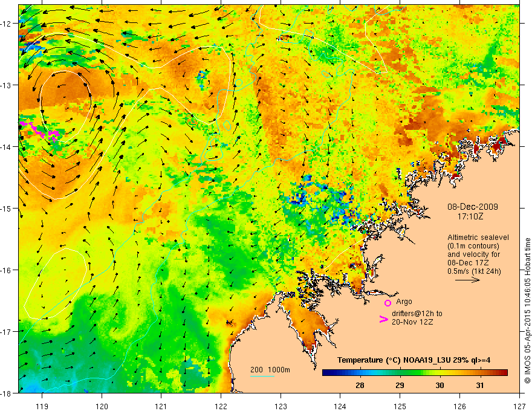
Task: Click the '20-Nov 12Z' legend text
Action: tap(412, 322)
